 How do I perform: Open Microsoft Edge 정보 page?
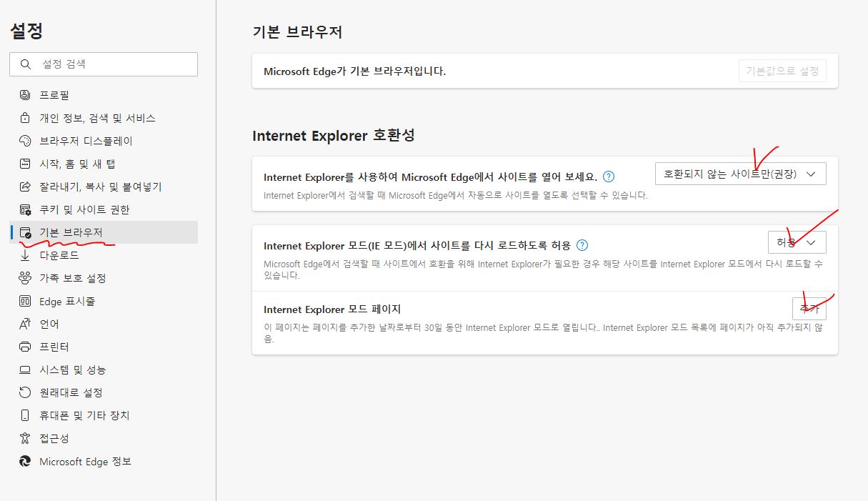pyautogui.click(x=104, y=461)
